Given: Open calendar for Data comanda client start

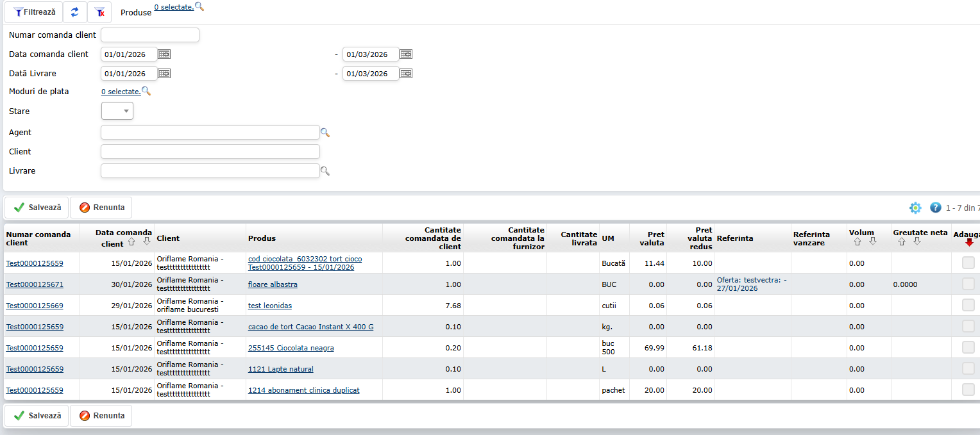Looking at the screenshot, I should pos(164,54).
